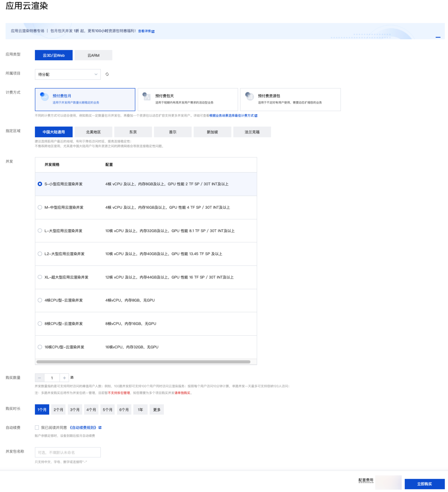Select region 北美地区
The height and width of the screenshot is (492, 448).
click(93, 132)
